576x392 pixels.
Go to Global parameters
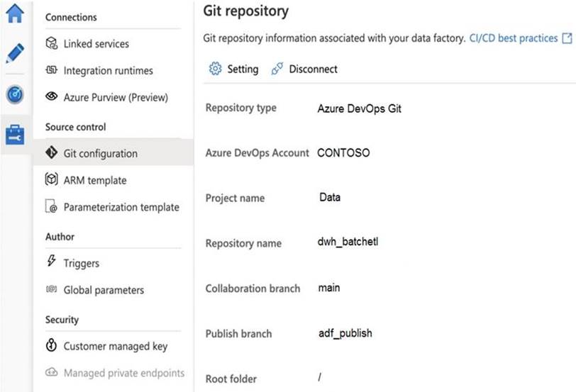click(x=104, y=290)
